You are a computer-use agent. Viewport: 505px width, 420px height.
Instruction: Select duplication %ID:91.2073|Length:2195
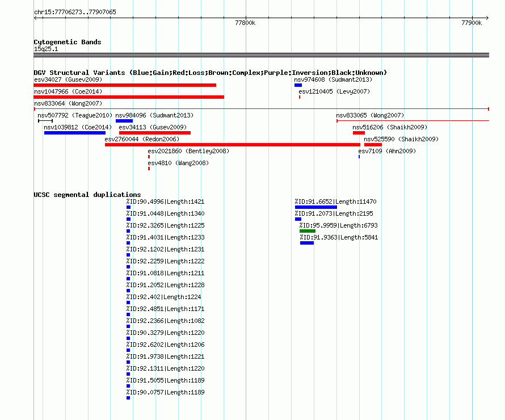tap(334, 213)
